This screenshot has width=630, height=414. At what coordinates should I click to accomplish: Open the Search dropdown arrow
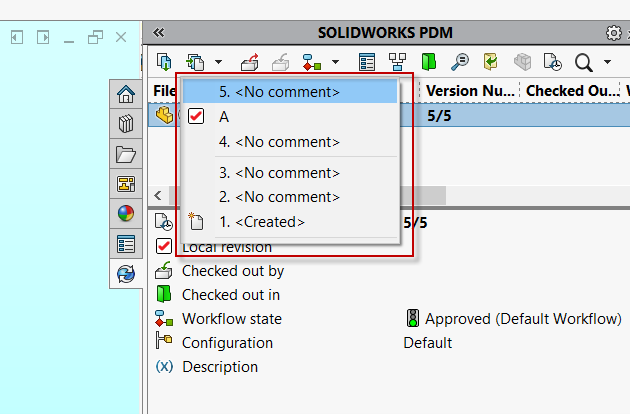point(608,62)
